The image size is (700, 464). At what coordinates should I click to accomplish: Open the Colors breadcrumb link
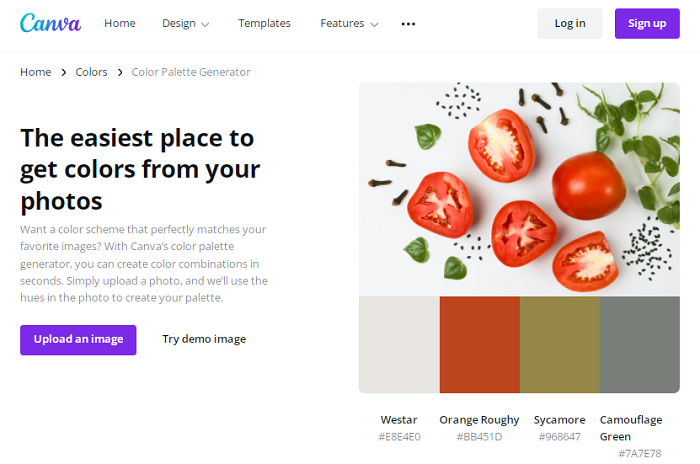click(92, 72)
